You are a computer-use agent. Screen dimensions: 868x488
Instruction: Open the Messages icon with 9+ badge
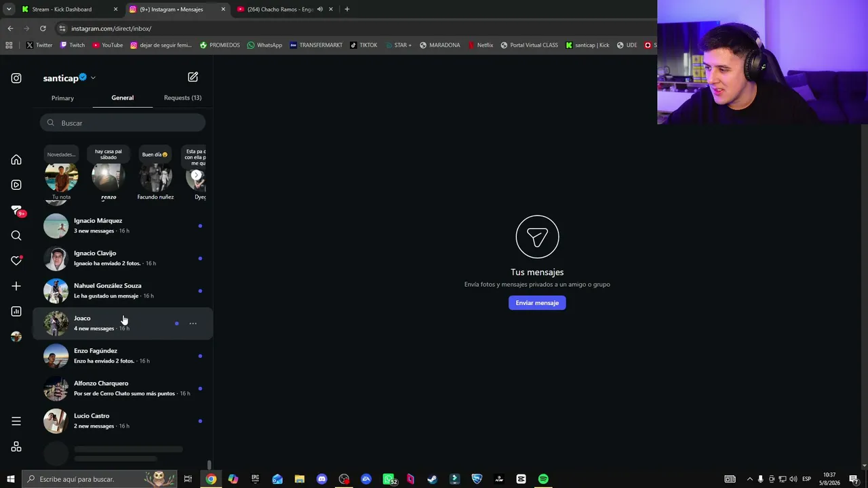pyautogui.click(x=17, y=211)
